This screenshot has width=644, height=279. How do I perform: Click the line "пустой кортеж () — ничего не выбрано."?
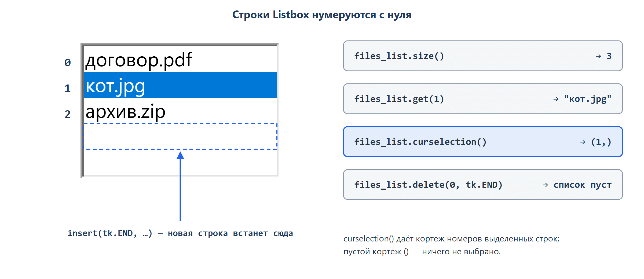click(x=422, y=252)
